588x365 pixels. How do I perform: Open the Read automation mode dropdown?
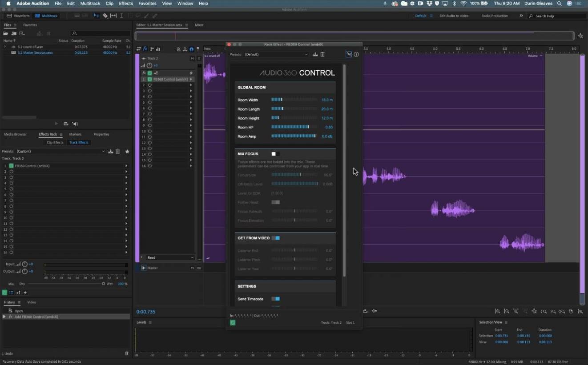(x=170, y=257)
